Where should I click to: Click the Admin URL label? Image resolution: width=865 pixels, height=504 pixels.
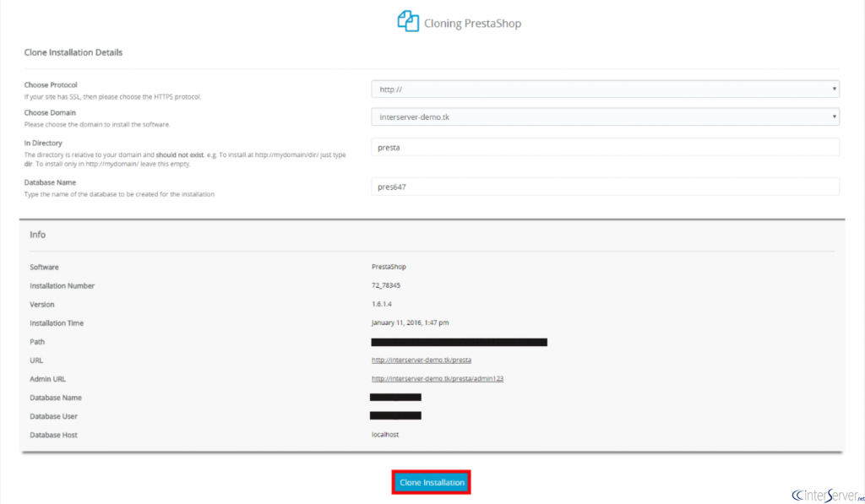click(x=47, y=379)
